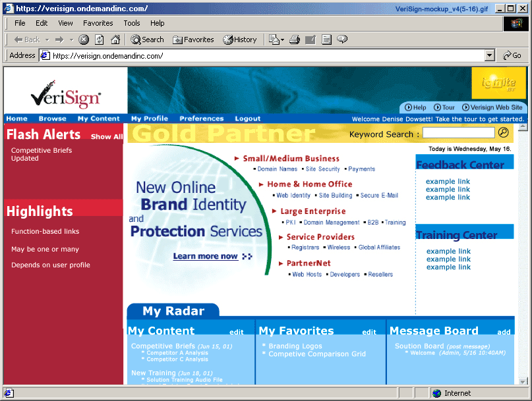Open the Favorites toolbar button
Viewport: 532px width, 401px height.
tap(193, 40)
